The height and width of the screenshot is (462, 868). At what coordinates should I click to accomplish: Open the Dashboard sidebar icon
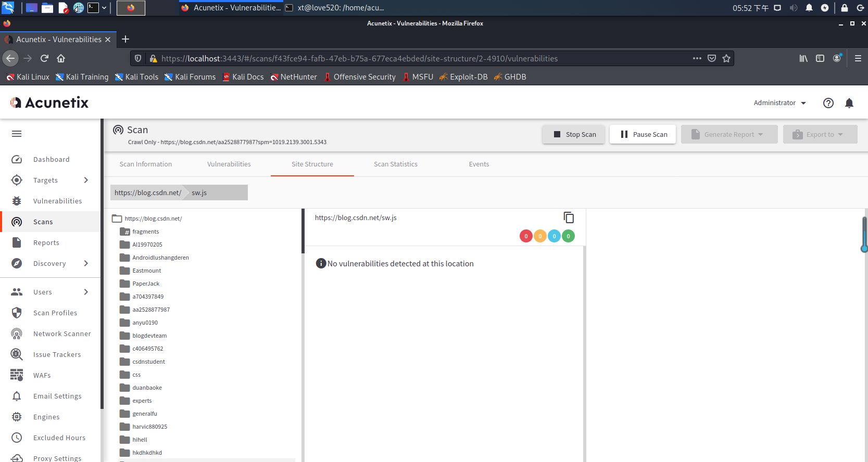pyautogui.click(x=17, y=160)
